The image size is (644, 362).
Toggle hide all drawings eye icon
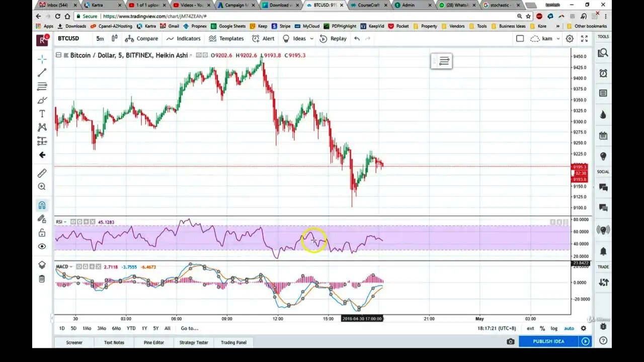[x=42, y=246]
